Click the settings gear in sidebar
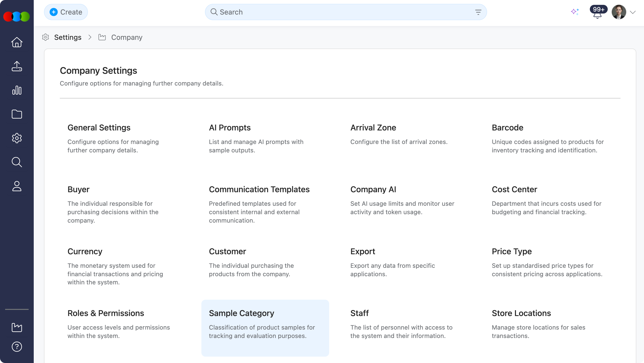 coord(17,138)
